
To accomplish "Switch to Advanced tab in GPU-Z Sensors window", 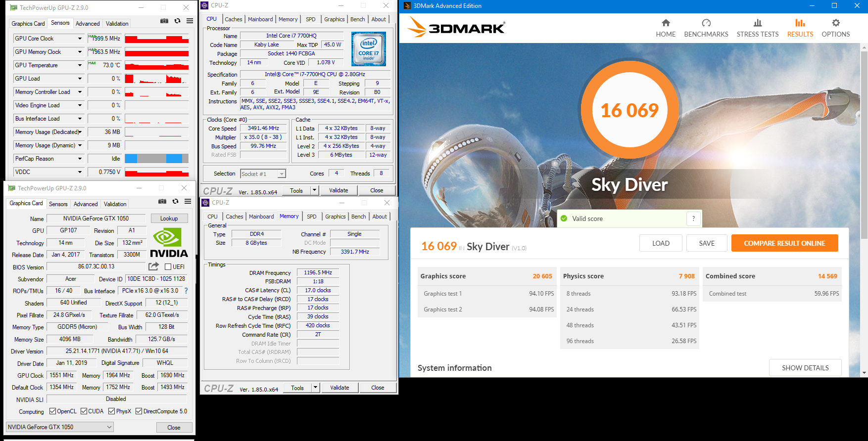I will [x=88, y=24].
